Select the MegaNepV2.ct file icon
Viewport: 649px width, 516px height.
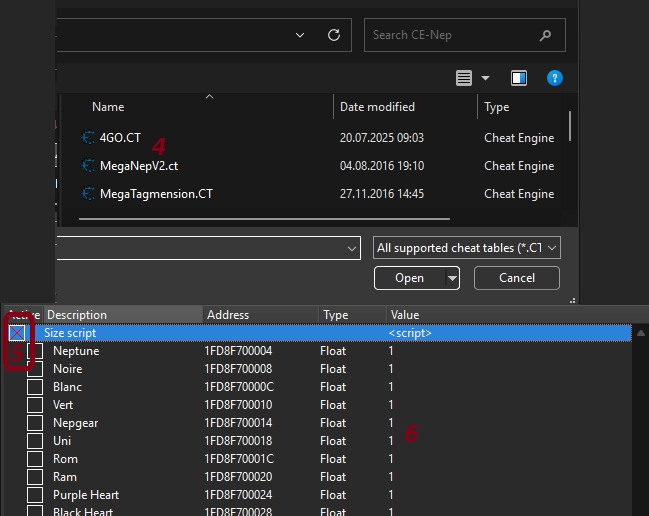(88, 166)
